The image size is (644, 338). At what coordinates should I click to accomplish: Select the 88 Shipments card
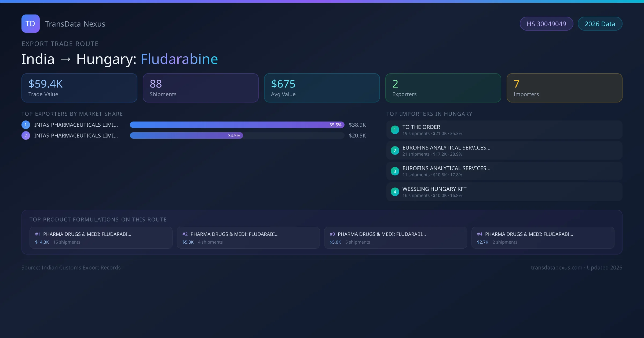(x=200, y=88)
